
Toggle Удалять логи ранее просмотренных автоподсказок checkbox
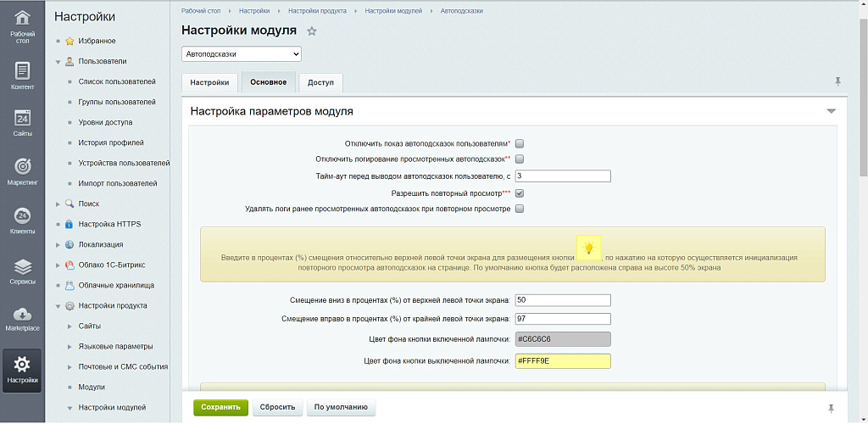(x=520, y=209)
